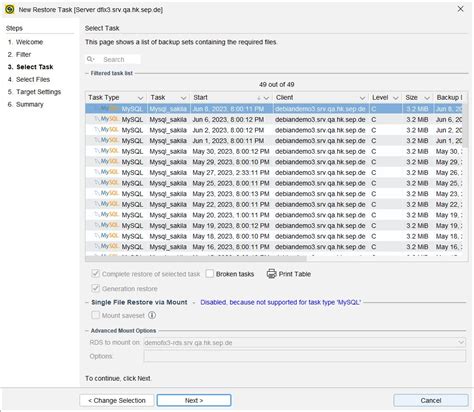Viewport: 474px width, 412px height.
Task: Open Task Type column filter dropdown
Action: (x=140, y=98)
